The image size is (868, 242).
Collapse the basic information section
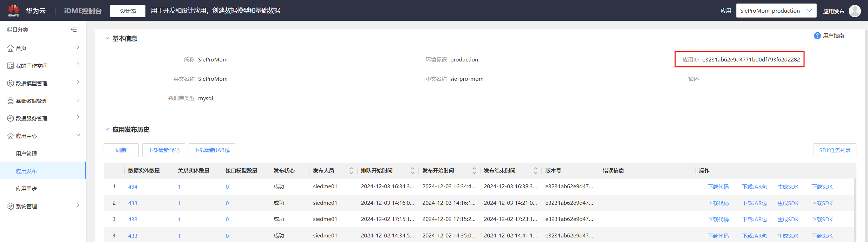(107, 39)
